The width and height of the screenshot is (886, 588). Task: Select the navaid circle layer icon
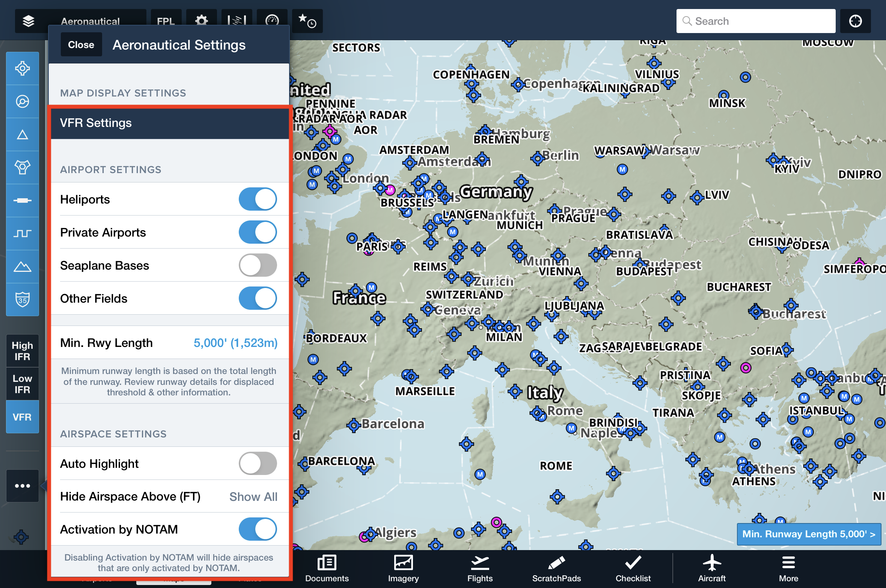[x=23, y=101]
